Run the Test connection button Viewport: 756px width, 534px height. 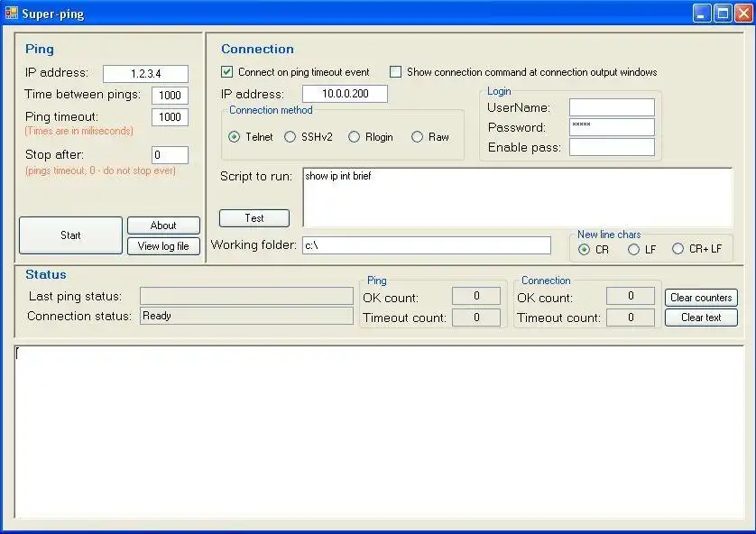[x=254, y=218]
